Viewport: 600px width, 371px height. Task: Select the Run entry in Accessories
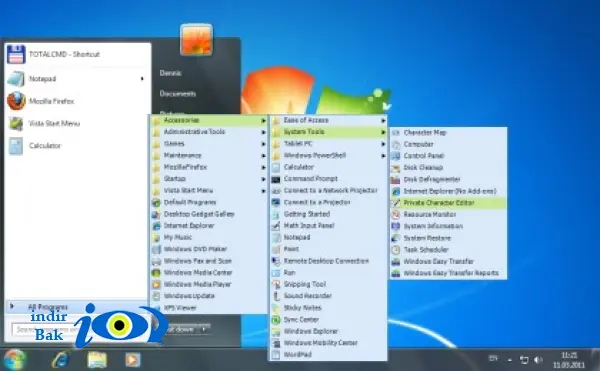329,273
